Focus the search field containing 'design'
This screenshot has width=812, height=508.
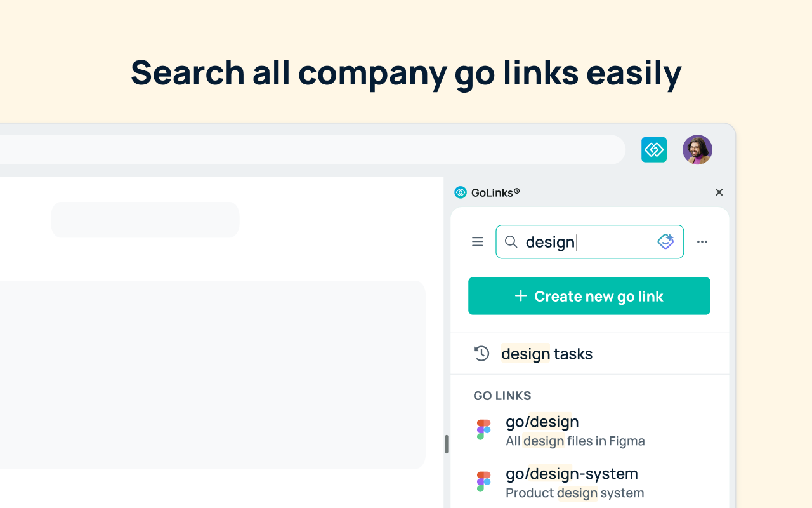(x=589, y=242)
